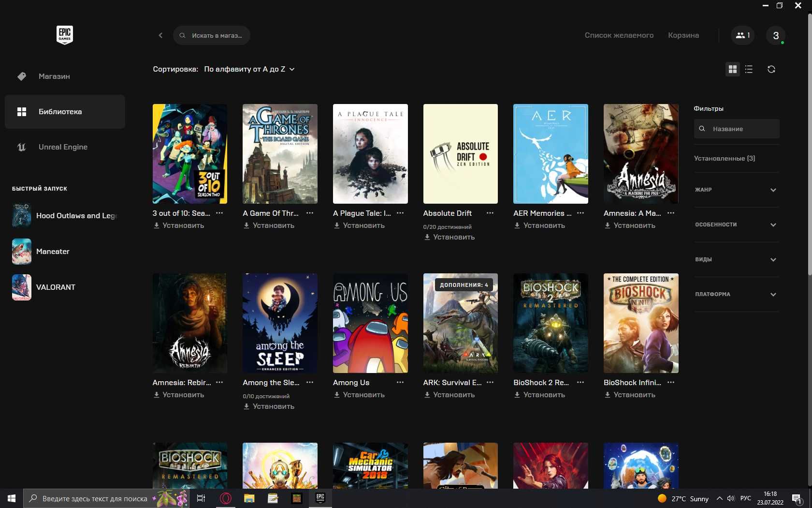
Task: Expand the ПЛАТФОРМА filter
Action: coord(736,294)
